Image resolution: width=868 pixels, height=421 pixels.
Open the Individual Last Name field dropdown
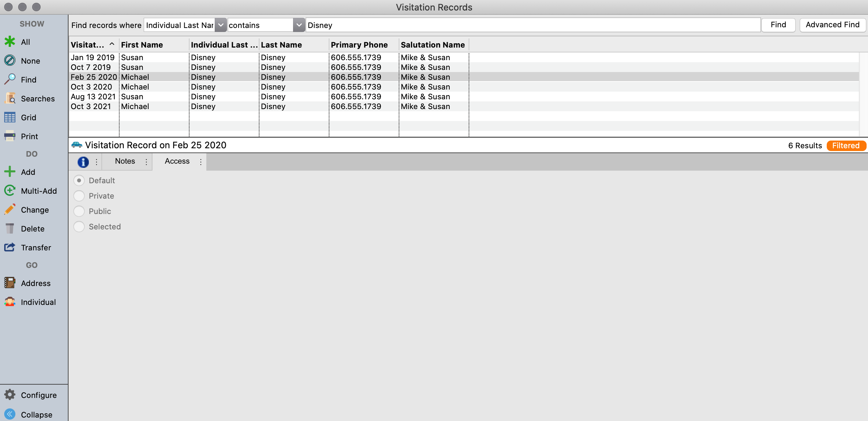point(221,25)
